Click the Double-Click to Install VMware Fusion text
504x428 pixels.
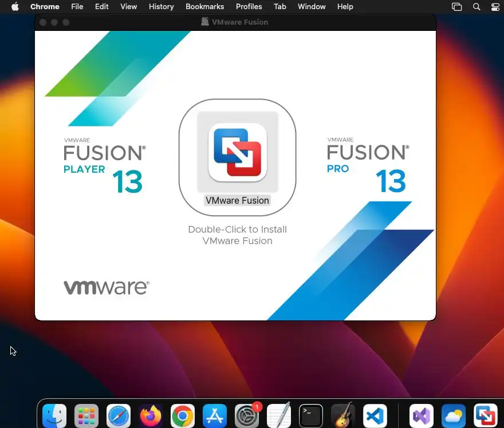pyautogui.click(x=237, y=235)
